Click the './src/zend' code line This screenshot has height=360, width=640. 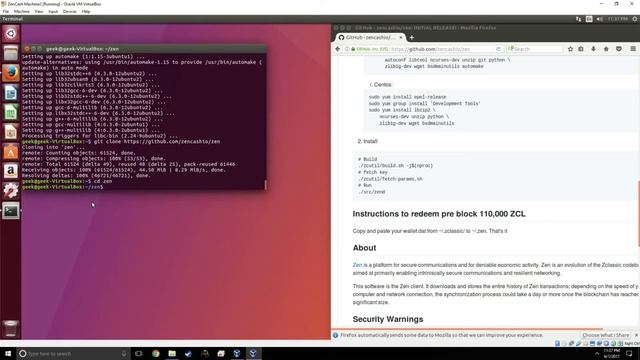point(371,192)
